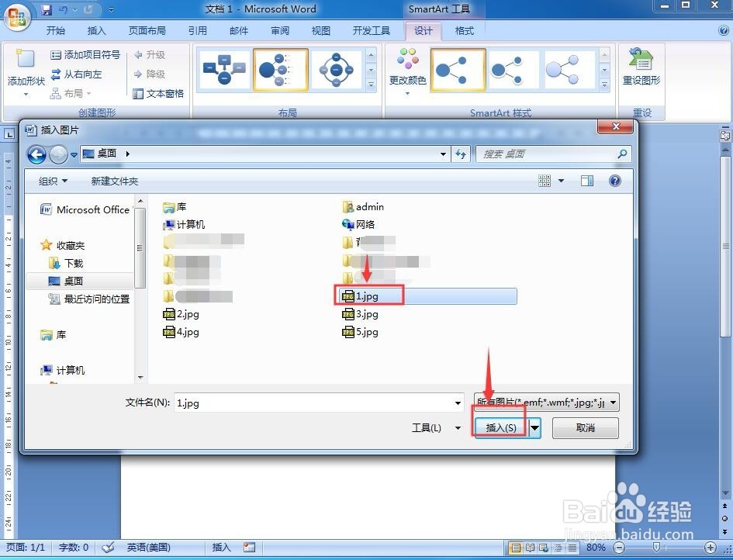
Task: Open the insert button dropdown arrow
Action: (534, 427)
